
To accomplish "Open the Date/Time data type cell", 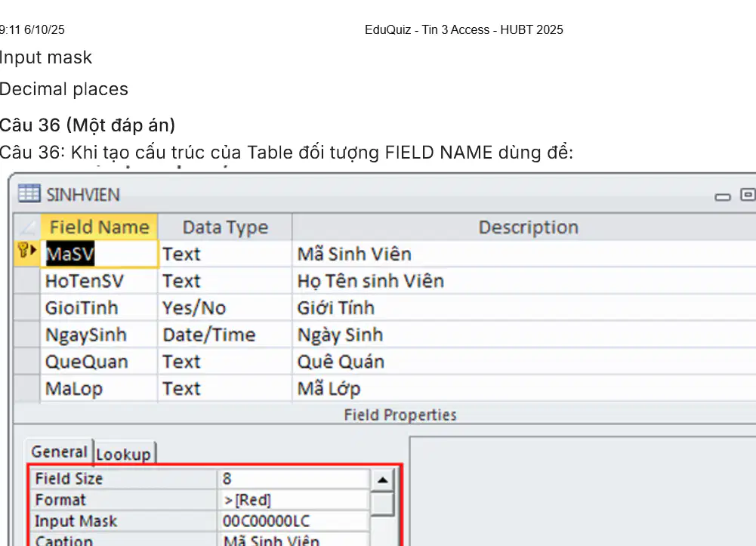I will click(x=225, y=335).
